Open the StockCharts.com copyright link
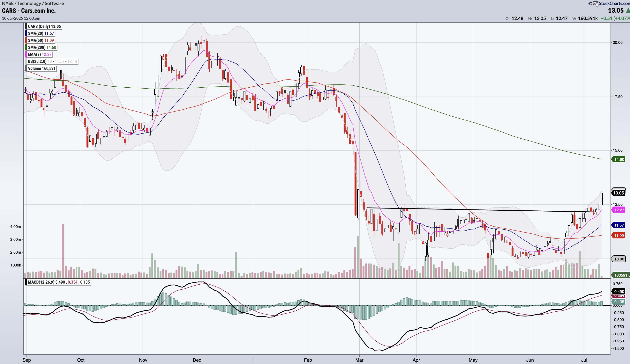Screen dimensions: 630x364 [x=609, y=4]
